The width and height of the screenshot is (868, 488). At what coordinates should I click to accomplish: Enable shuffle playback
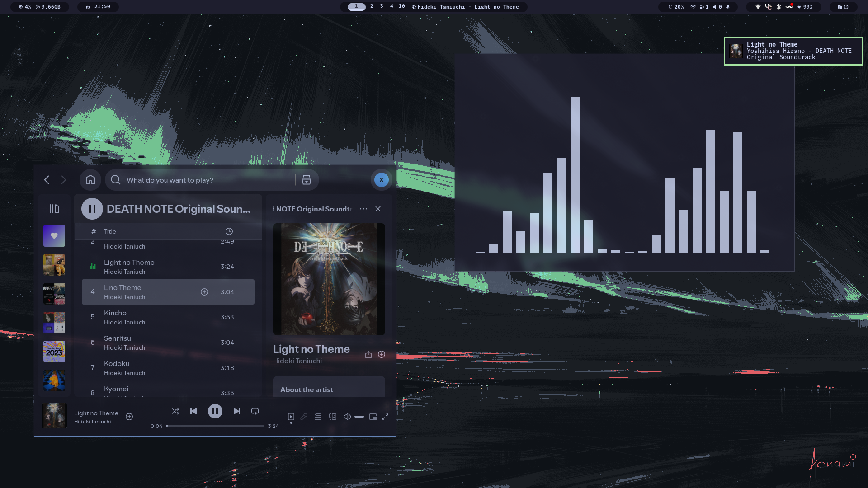point(175,411)
